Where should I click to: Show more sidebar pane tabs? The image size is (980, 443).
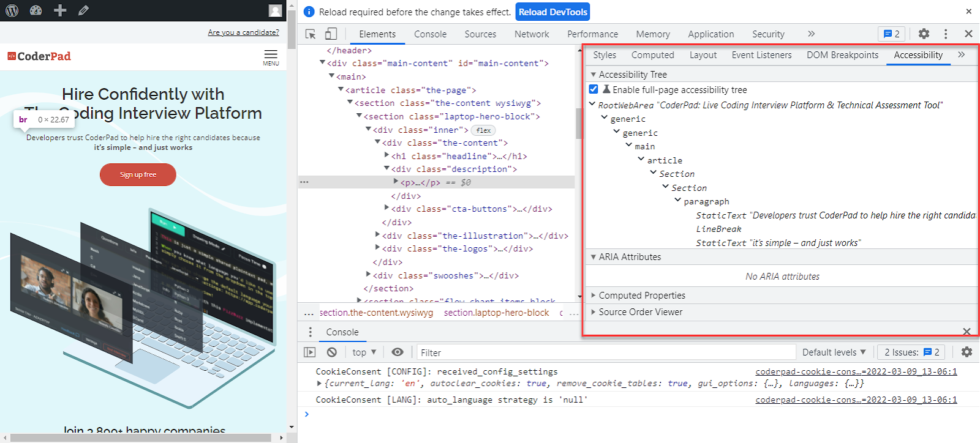[x=962, y=55]
